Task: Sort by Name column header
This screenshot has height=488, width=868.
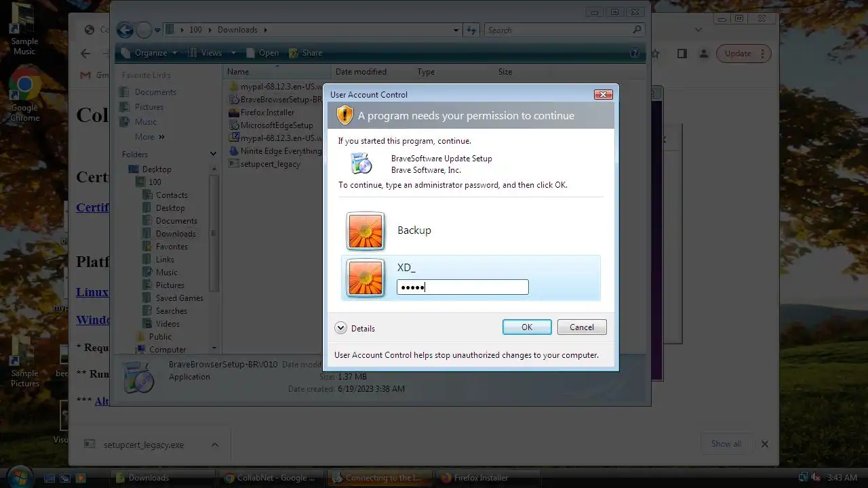Action: tap(277, 72)
